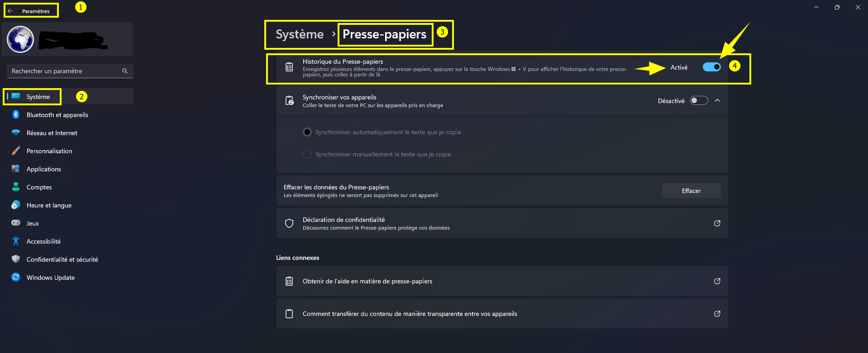
Task: Open Confidentialité et sécurité section
Action: click(x=62, y=259)
